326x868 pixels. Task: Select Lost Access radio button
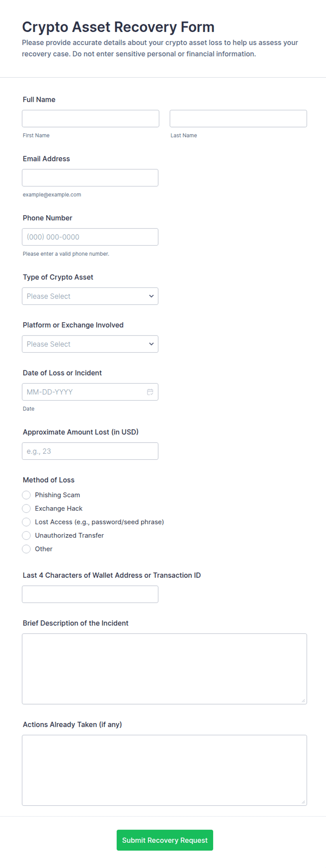[x=26, y=522]
